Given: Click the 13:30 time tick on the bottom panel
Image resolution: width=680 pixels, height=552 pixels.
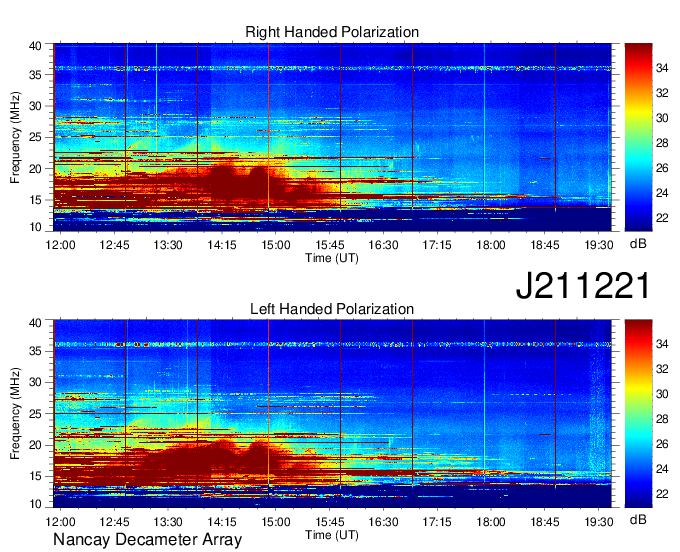Looking at the screenshot, I should coord(168,522).
